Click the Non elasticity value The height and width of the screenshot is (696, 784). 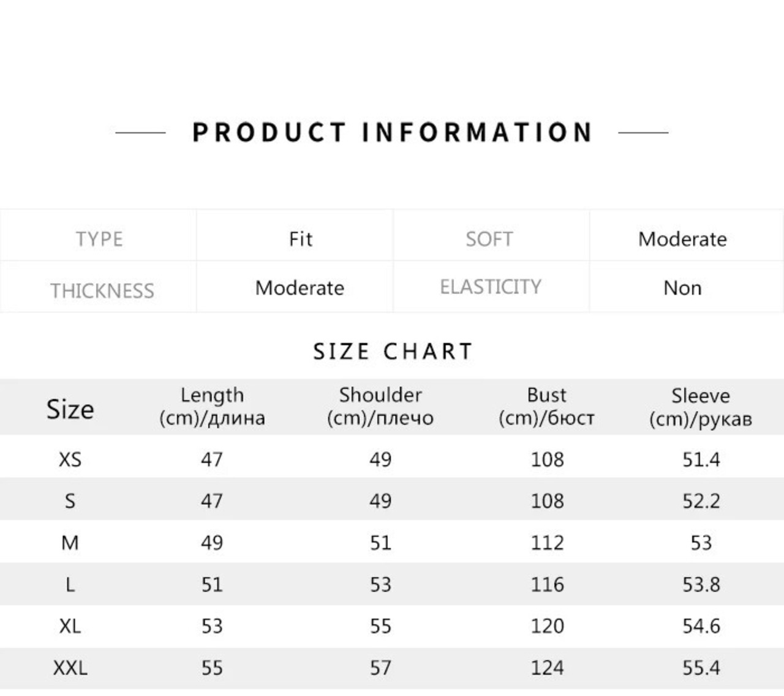682,288
